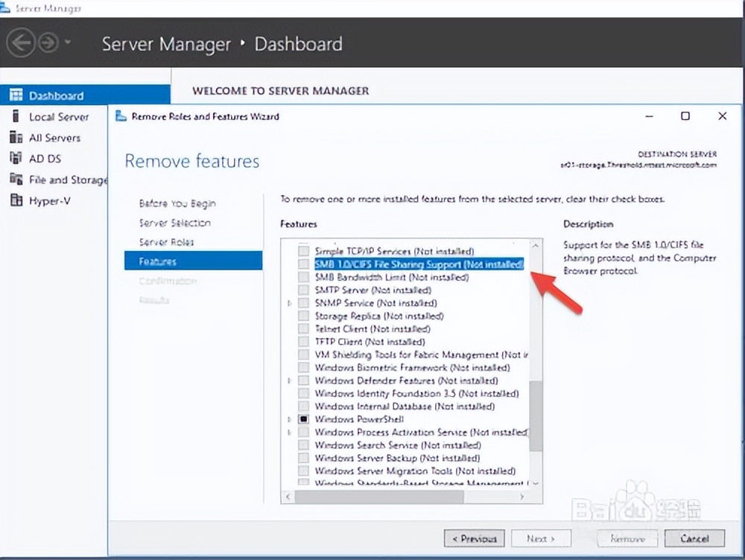Select Windows Server Migration Tools row
The image size is (745, 560).
point(415,471)
